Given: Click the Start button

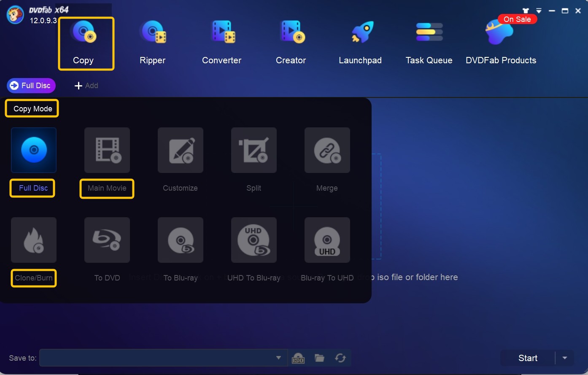Looking at the screenshot, I should (x=528, y=358).
